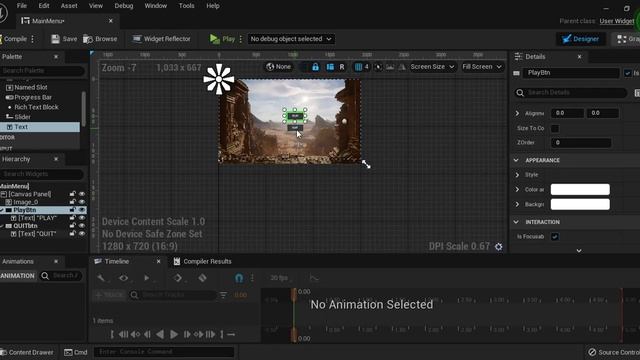Open localization None globe dropdown
The image size is (640, 360).
coord(278,67)
